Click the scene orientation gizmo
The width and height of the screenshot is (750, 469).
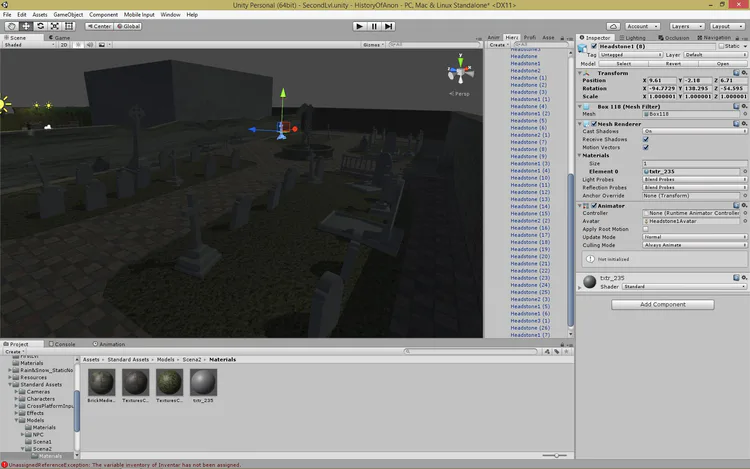tap(460, 71)
